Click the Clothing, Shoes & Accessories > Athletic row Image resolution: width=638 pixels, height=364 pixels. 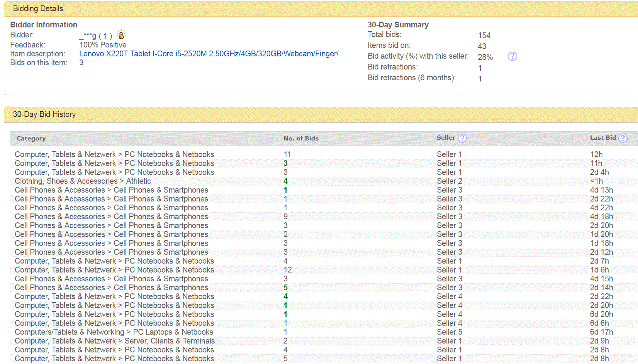click(x=83, y=181)
